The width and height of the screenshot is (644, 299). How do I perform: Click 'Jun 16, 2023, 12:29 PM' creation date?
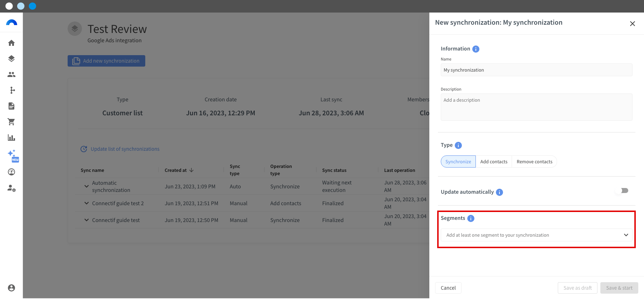[x=220, y=113]
